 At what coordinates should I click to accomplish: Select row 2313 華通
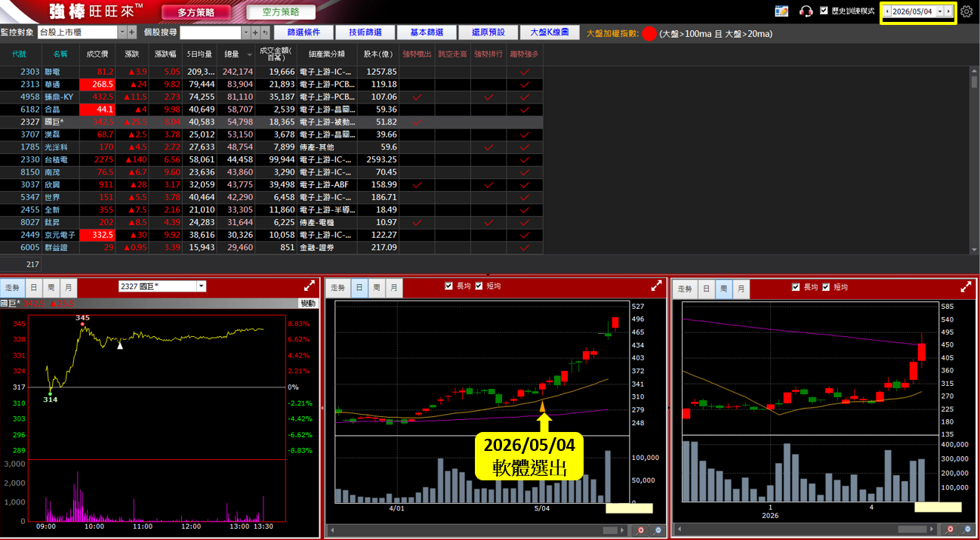click(x=271, y=84)
